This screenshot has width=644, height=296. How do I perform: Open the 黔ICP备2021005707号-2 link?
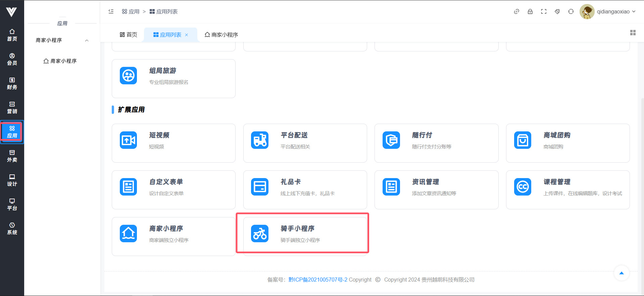point(317,280)
